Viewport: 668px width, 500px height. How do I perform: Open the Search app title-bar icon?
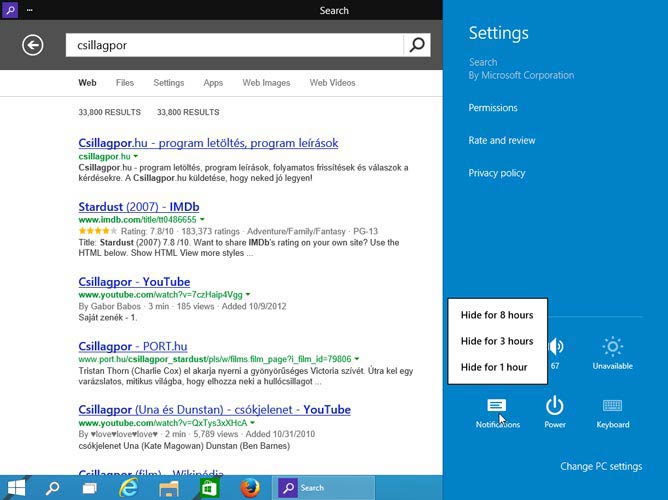pyautogui.click(x=9, y=9)
